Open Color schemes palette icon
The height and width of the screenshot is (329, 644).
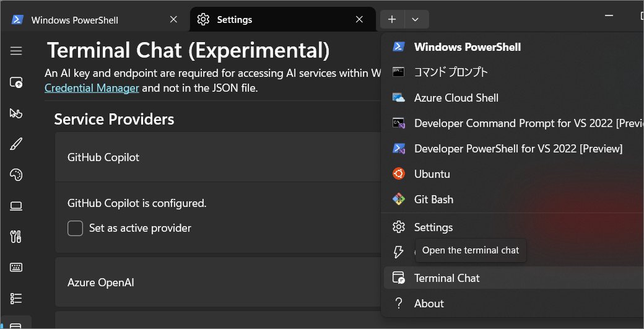point(16,175)
